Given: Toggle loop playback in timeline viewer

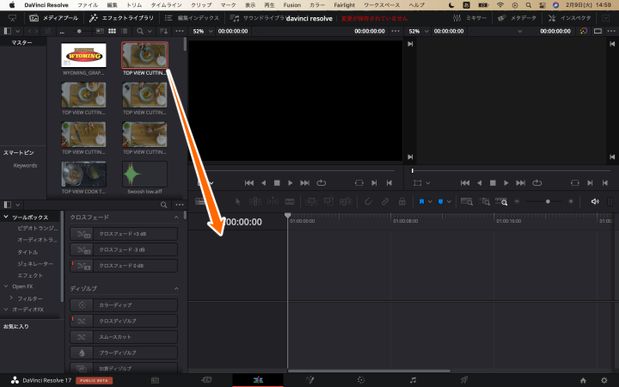Looking at the screenshot, I should tap(537, 183).
